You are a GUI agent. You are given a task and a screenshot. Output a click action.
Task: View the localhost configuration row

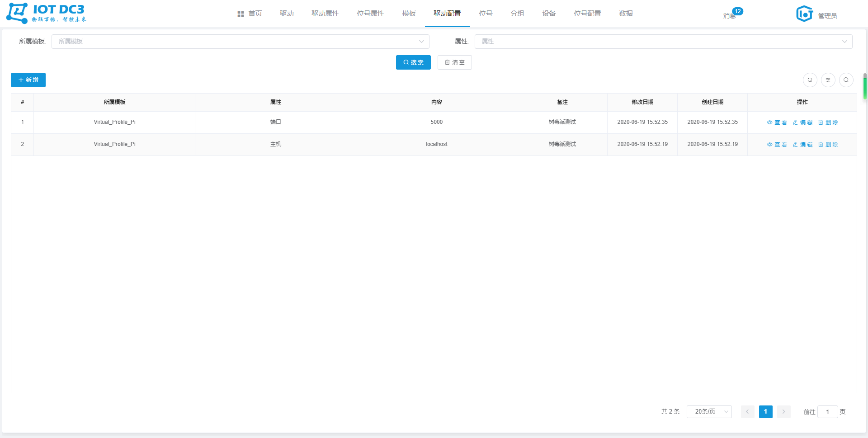coord(777,145)
